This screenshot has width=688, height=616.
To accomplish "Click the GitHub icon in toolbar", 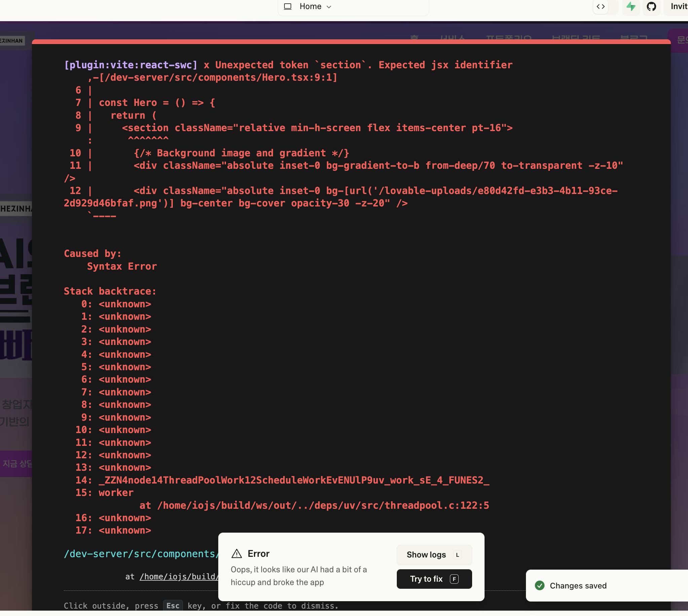I will tap(651, 6).
